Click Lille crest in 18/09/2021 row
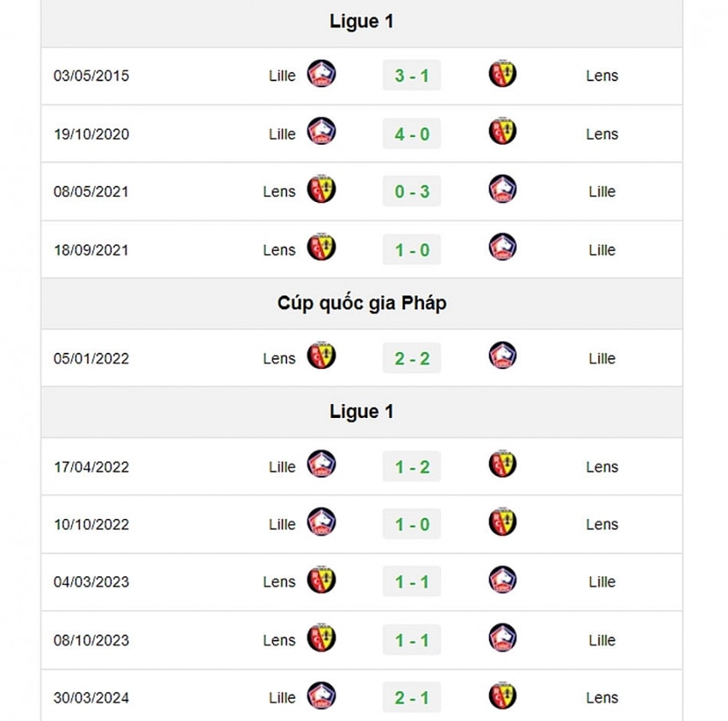The height and width of the screenshot is (721, 728). tap(503, 247)
